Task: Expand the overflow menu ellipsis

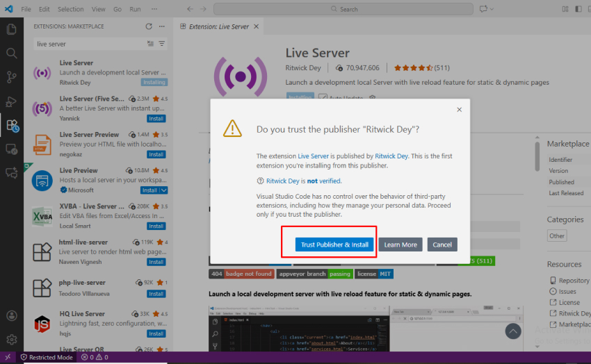Action: 154,9
